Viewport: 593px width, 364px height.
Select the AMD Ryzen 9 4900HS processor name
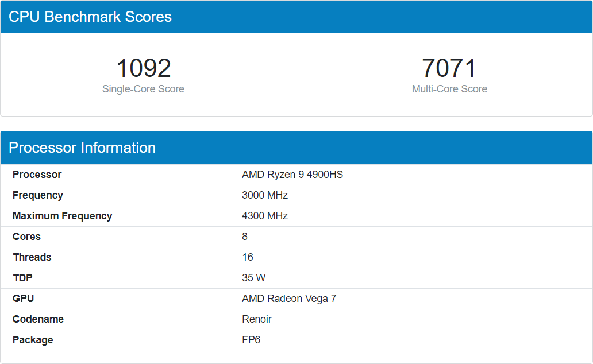coord(292,175)
